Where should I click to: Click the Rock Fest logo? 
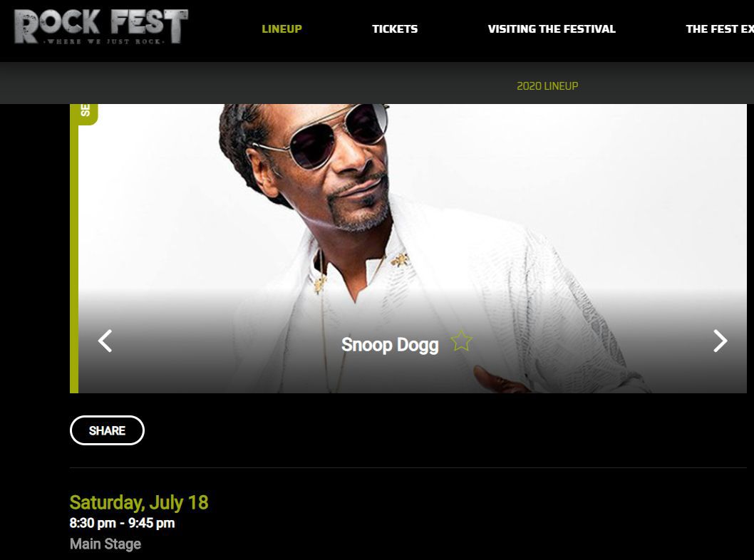(x=101, y=27)
